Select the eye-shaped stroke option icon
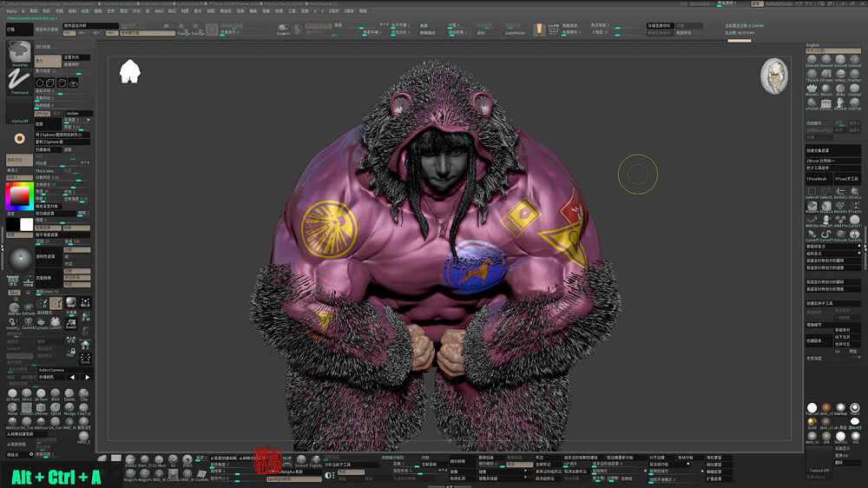 click(73, 82)
